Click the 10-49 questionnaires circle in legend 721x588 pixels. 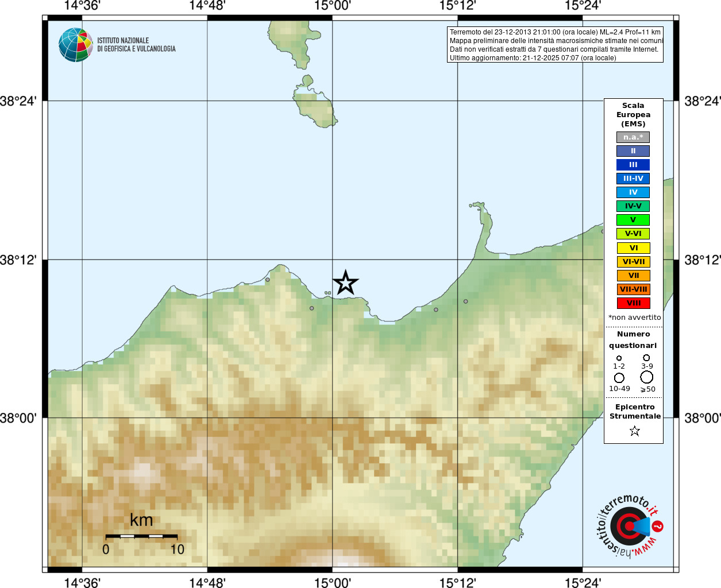point(619,378)
